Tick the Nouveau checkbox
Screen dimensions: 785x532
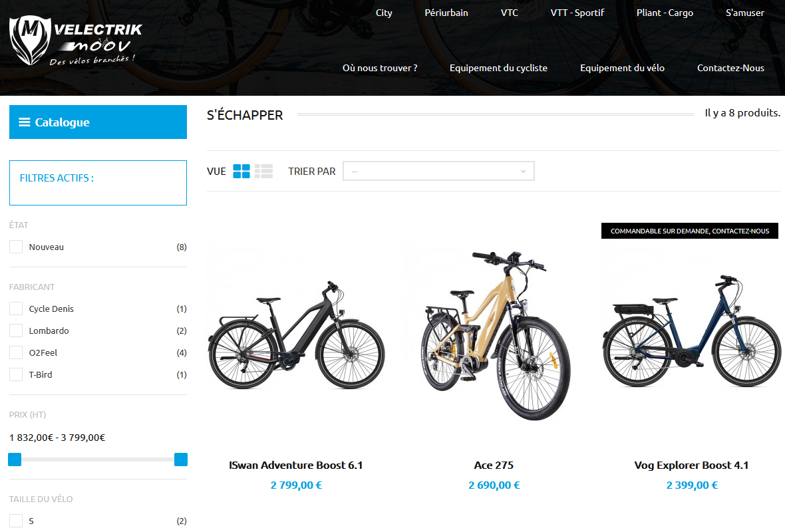16,247
